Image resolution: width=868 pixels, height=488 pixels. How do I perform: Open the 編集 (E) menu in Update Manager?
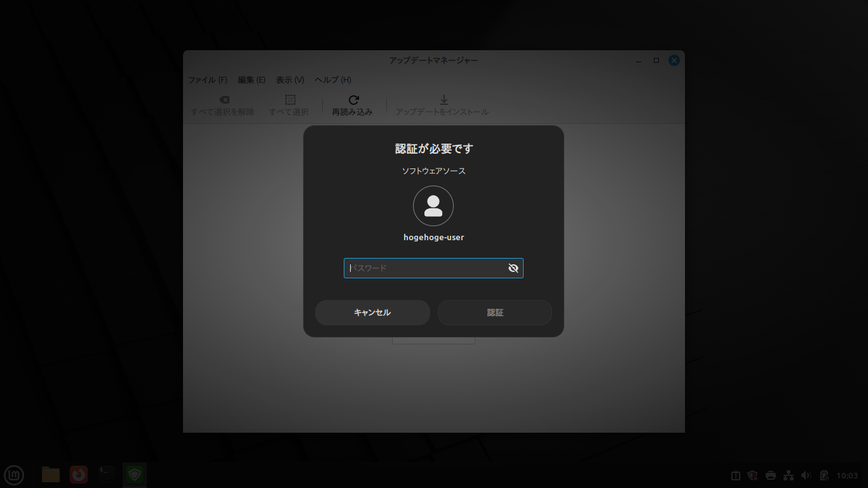click(x=252, y=80)
